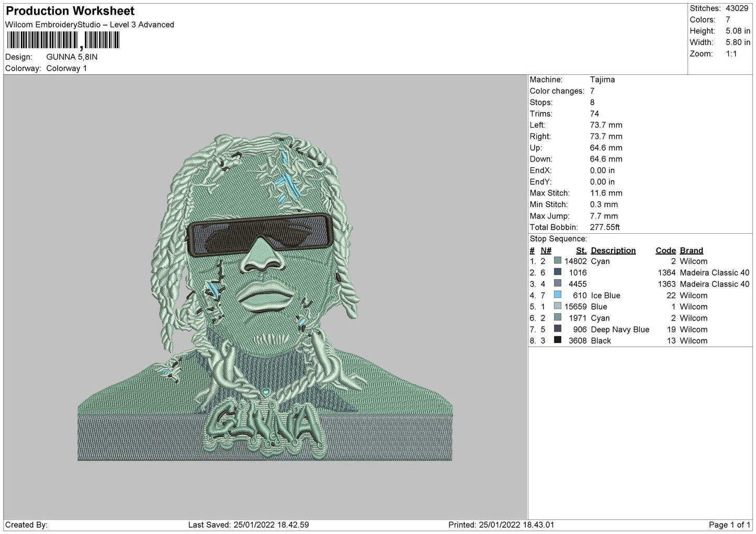Click the embroidered GUNNA design preview
Image resolution: width=756 pixels, height=534 pixels.
(265, 297)
